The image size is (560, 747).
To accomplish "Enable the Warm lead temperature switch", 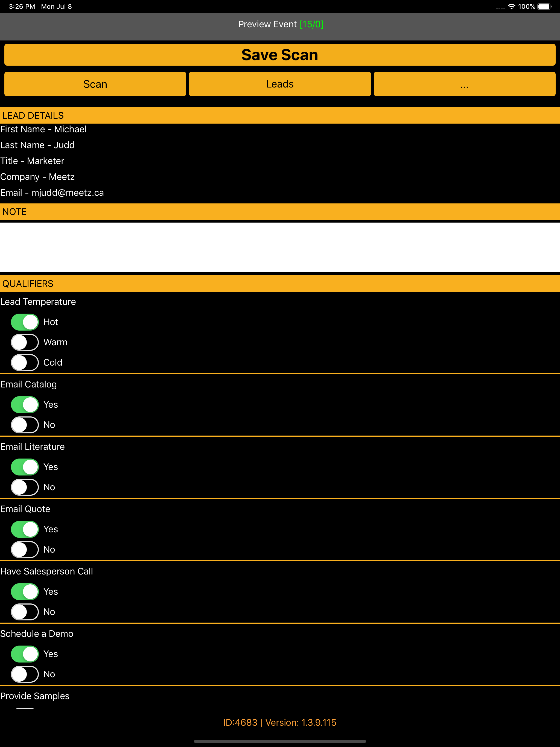I will click(x=25, y=342).
